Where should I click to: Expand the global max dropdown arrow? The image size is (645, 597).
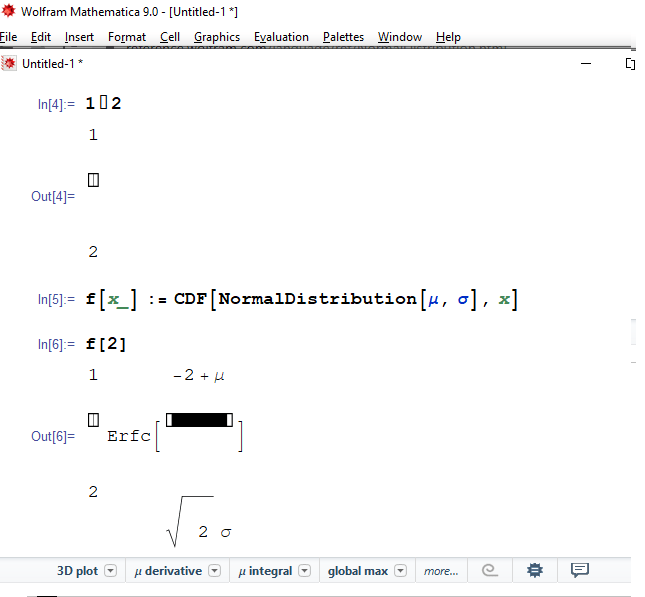point(400,571)
